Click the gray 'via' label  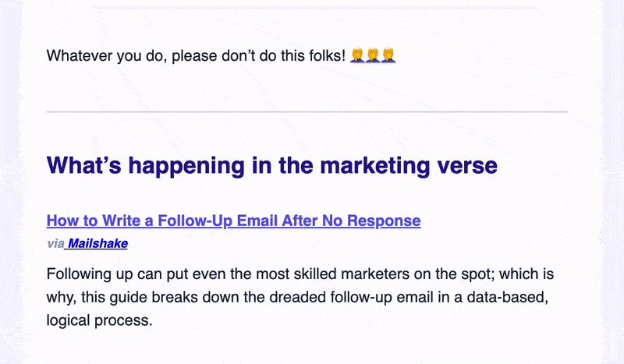pyautogui.click(x=55, y=243)
